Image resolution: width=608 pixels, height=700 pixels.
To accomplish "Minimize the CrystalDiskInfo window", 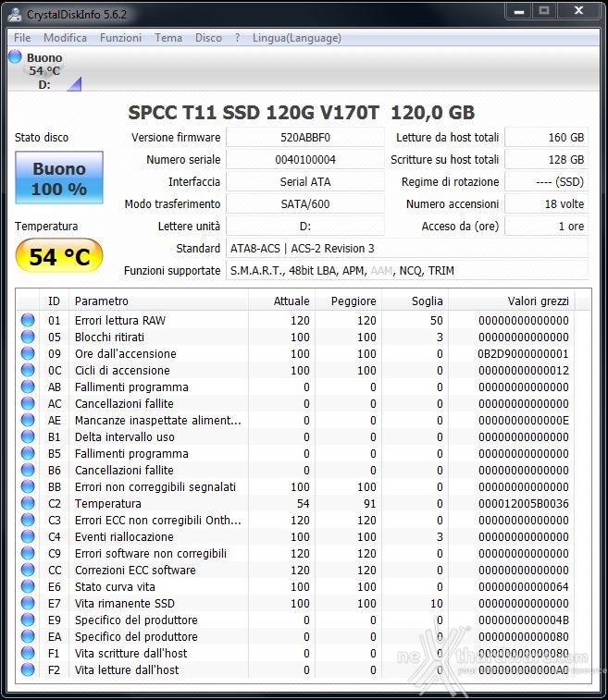I will pyautogui.click(x=519, y=11).
